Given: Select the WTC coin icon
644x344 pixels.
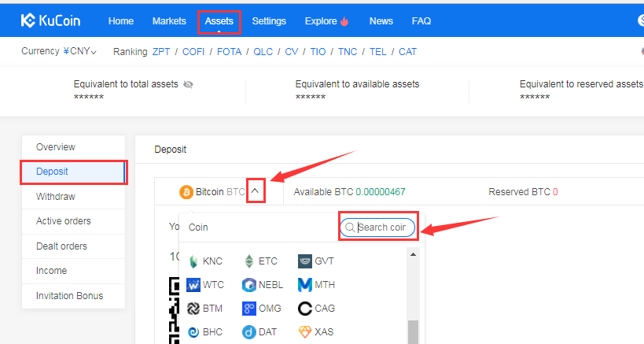Looking at the screenshot, I should tap(193, 285).
